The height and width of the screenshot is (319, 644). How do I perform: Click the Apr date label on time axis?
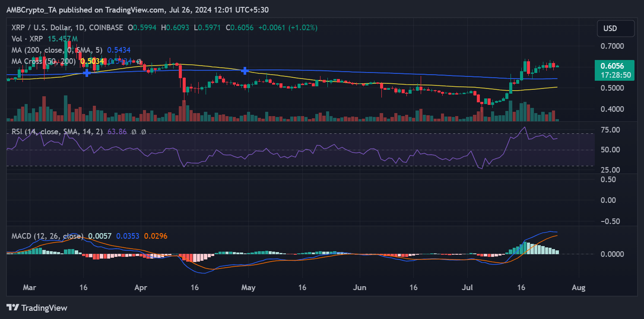141,287
